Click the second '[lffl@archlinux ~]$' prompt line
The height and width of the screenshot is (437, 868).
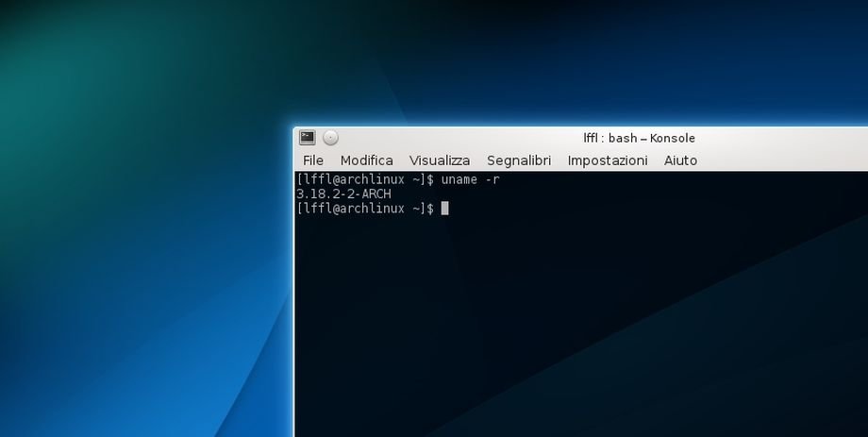(x=365, y=208)
